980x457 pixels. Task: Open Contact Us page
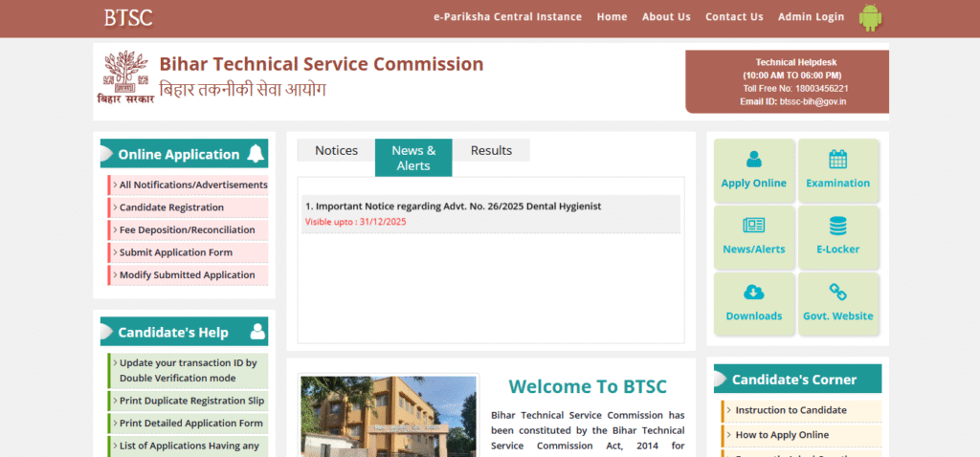coord(734,17)
